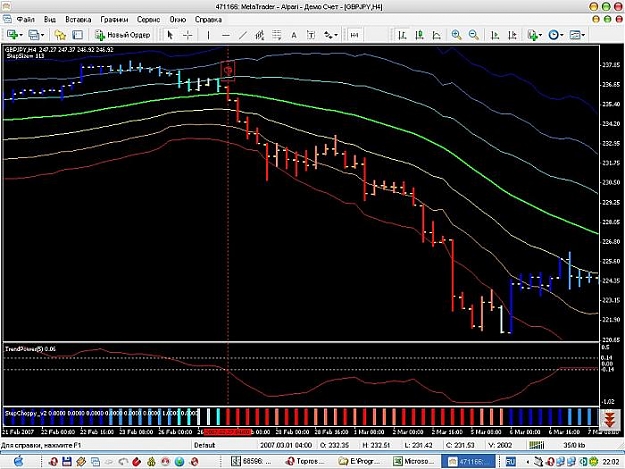Switch to line chart mode

coord(437,35)
